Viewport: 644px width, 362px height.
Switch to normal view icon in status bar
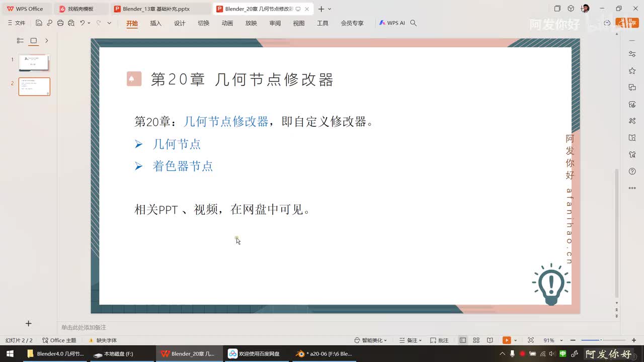pyautogui.click(x=463, y=340)
